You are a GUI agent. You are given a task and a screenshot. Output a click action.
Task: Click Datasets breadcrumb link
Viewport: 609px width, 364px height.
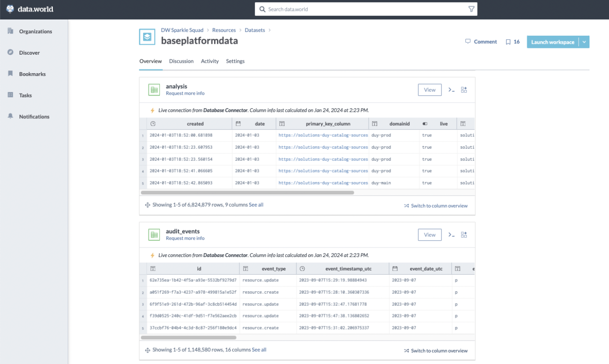(x=255, y=30)
